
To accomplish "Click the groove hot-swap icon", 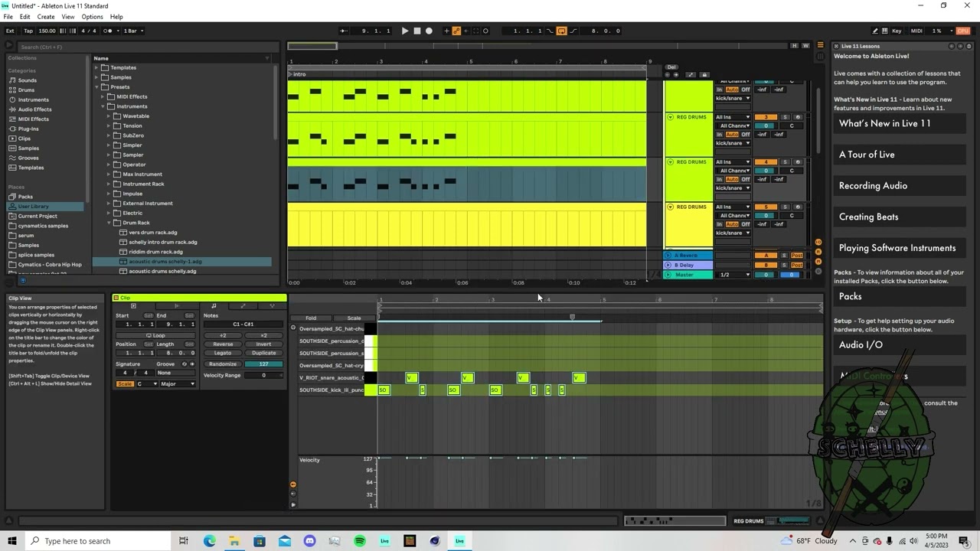I will [185, 364].
